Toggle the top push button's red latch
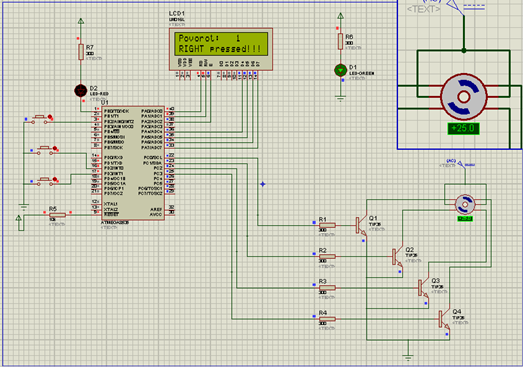The image size is (524, 368). point(50,117)
